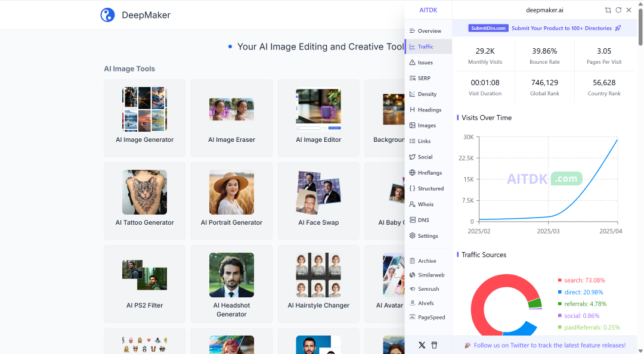
Task: Click the 39.86% Bounce Rate stat
Action: click(544, 56)
